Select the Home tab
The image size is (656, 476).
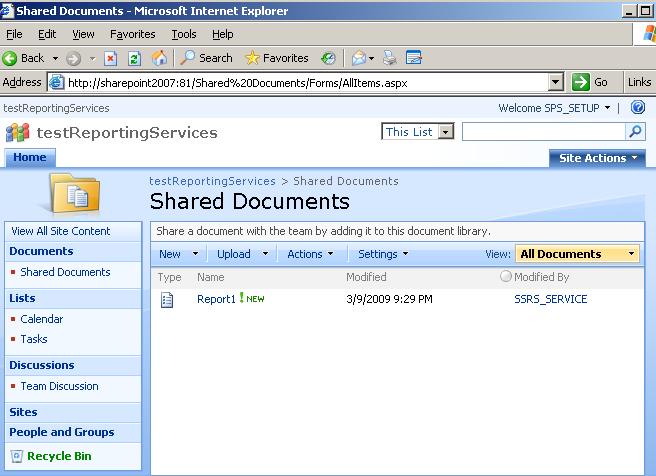click(30, 157)
